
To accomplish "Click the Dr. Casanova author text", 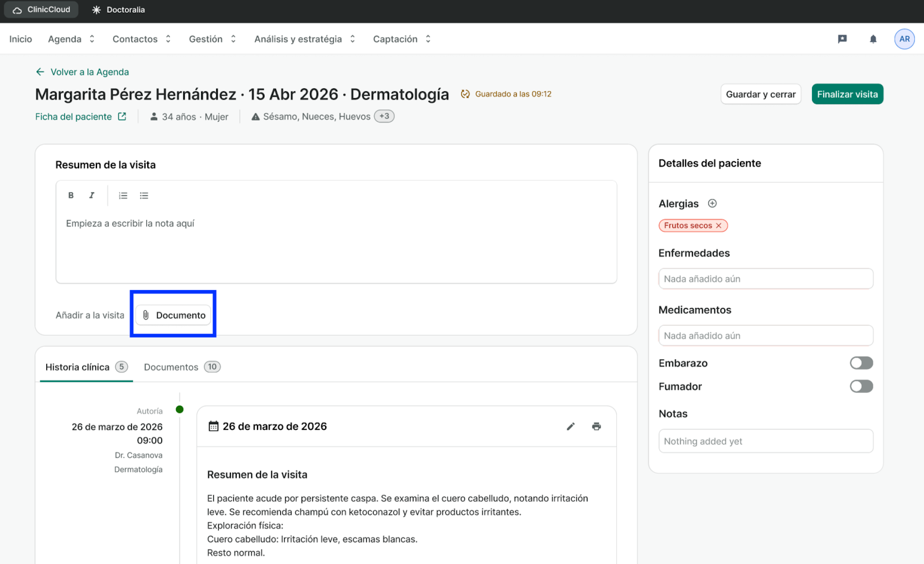I will coord(139,455).
